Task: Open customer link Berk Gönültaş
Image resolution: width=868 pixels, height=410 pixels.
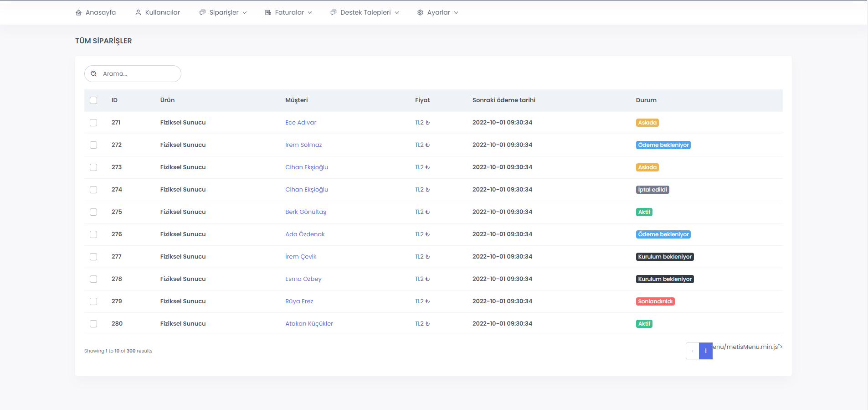Action: (x=306, y=212)
